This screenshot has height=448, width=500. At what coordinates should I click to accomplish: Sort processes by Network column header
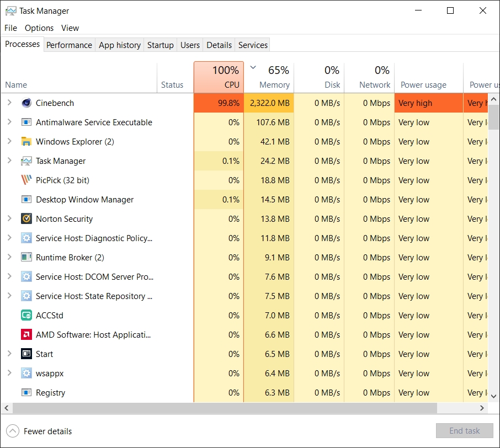click(x=369, y=77)
